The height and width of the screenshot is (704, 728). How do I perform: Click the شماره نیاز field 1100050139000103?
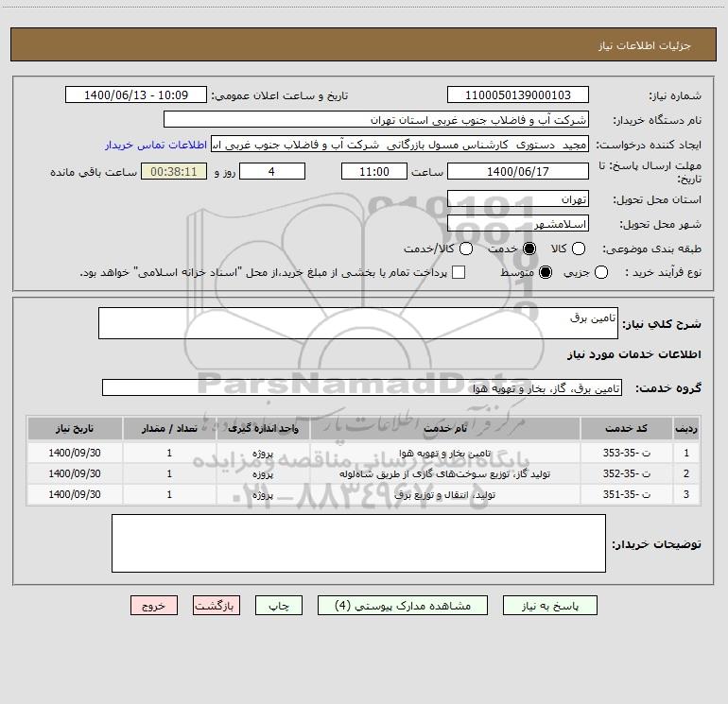point(518,94)
